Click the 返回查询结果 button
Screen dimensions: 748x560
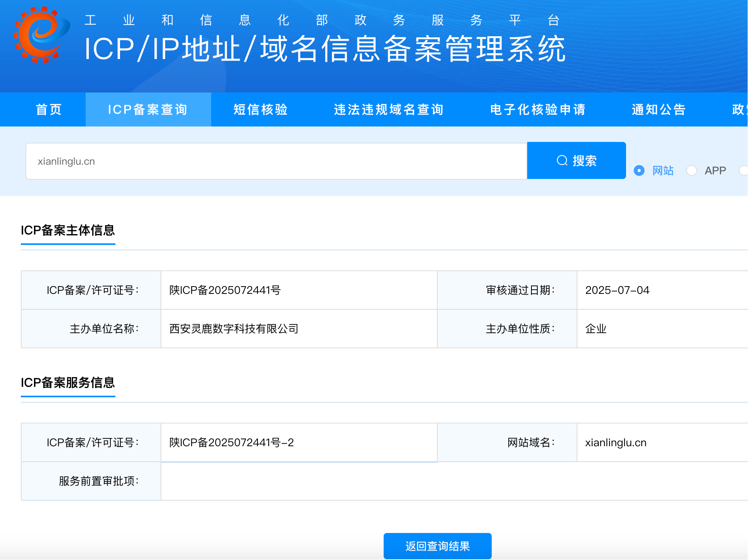[437, 546]
